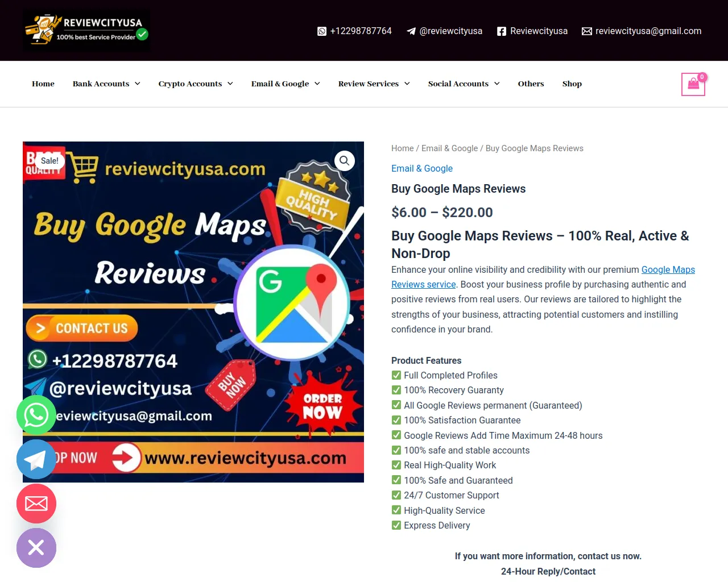
Task: Click Real High-Quality Work feature
Action: [x=450, y=465]
